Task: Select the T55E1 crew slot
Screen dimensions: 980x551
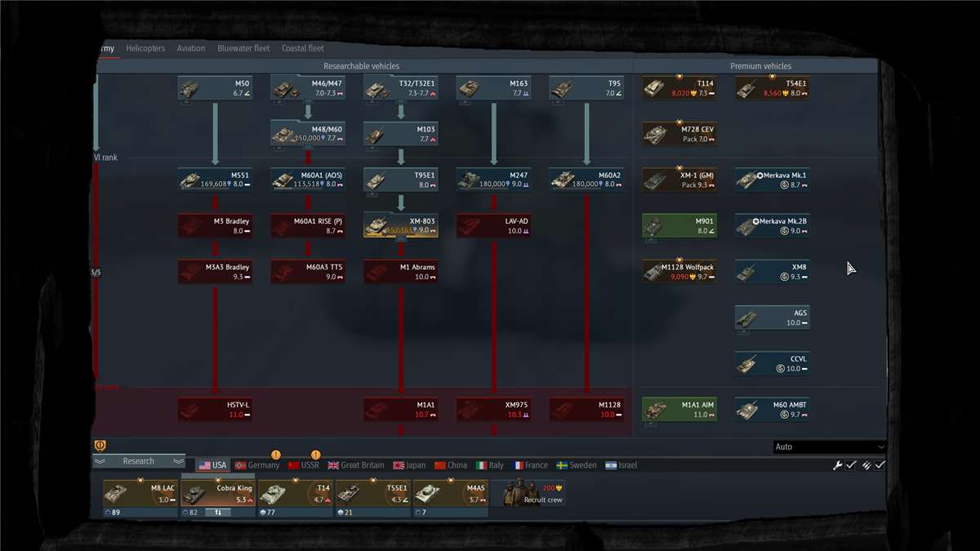Action: pos(373,493)
